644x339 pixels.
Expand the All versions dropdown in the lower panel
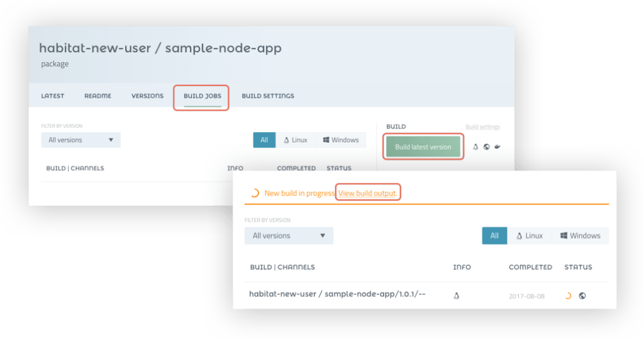click(289, 236)
